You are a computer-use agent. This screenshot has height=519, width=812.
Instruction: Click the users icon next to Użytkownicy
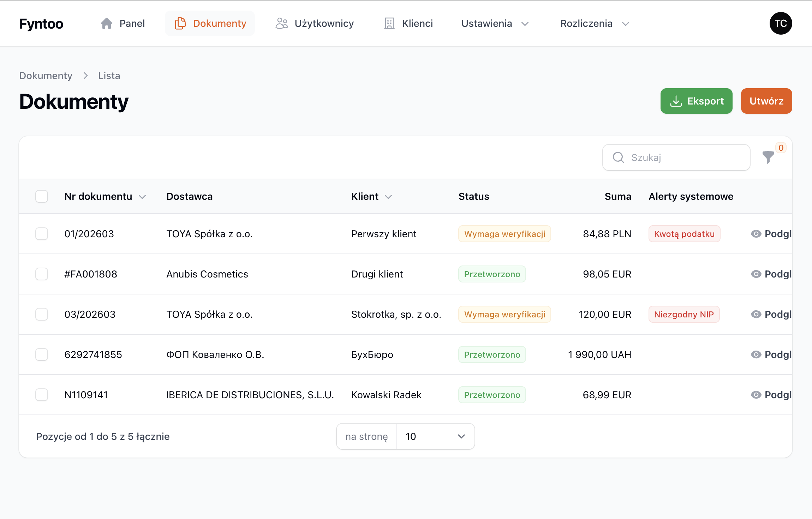(x=281, y=23)
